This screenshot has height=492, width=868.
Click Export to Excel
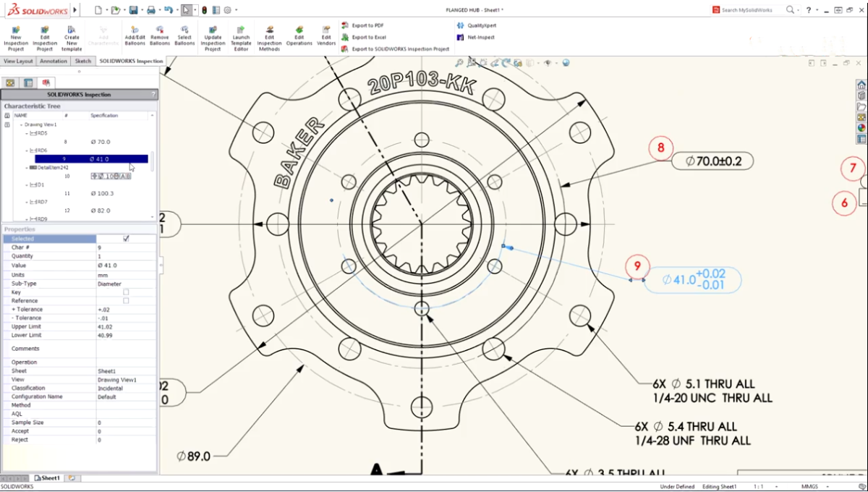(x=363, y=37)
